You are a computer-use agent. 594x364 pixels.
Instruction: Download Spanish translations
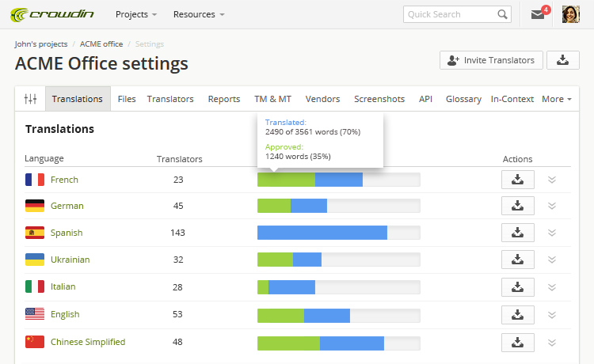coord(517,233)
